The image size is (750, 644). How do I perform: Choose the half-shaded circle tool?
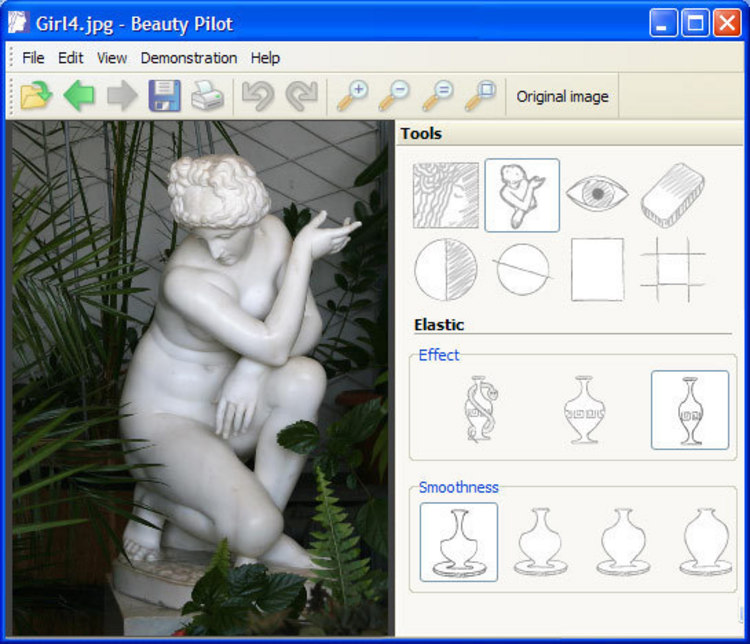coord(445,269)
